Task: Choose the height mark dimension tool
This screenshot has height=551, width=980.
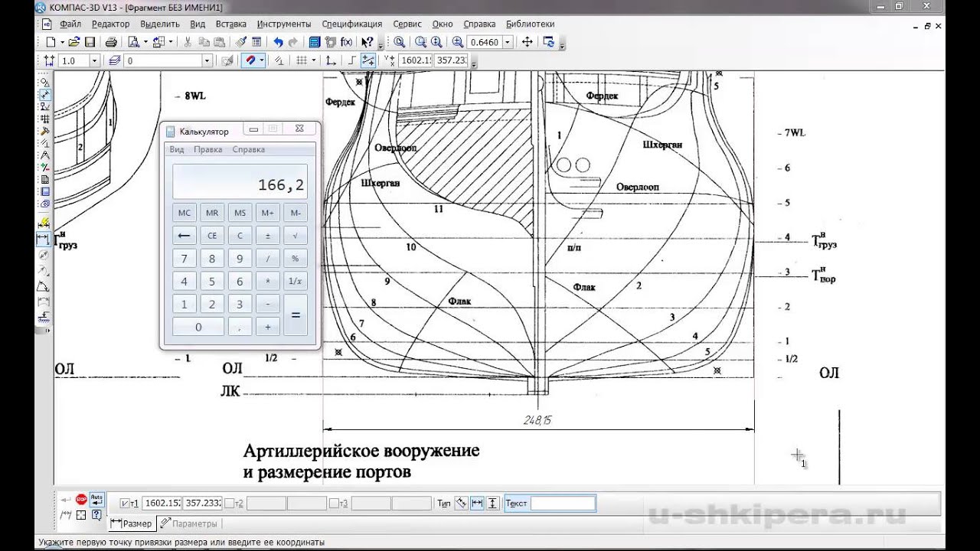Action: click(44, 318)
